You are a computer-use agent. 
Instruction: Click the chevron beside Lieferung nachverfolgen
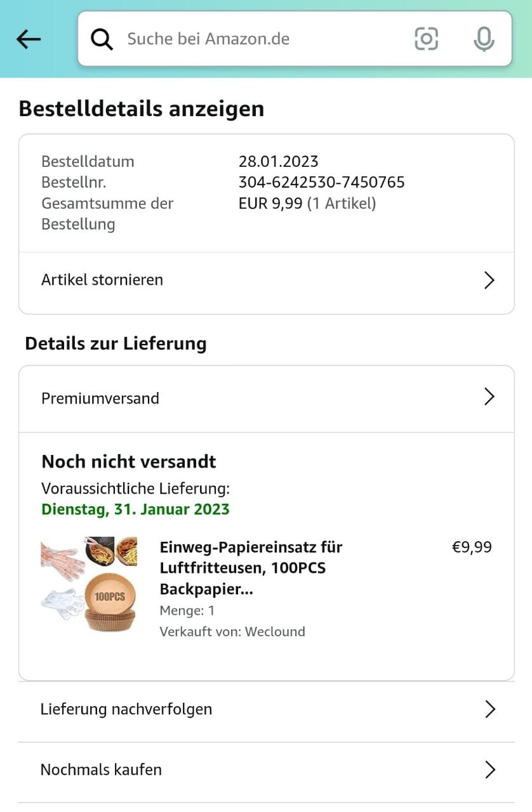tap(489, 709)
